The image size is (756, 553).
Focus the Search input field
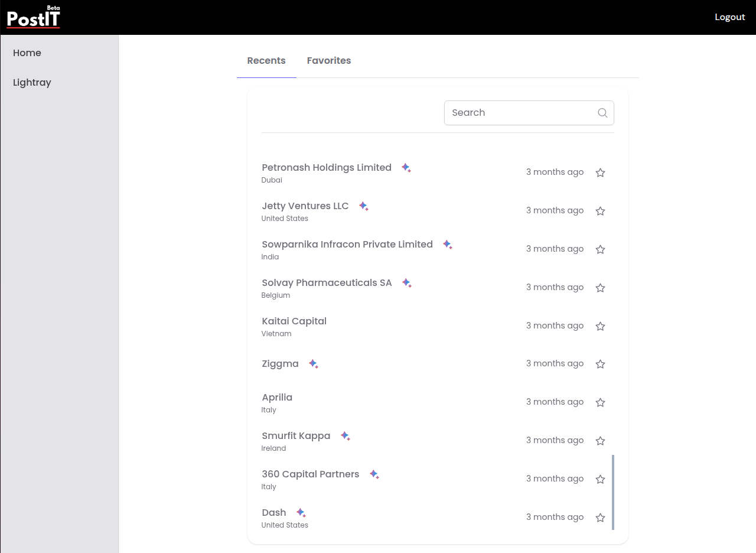click(x=520, y=113)
